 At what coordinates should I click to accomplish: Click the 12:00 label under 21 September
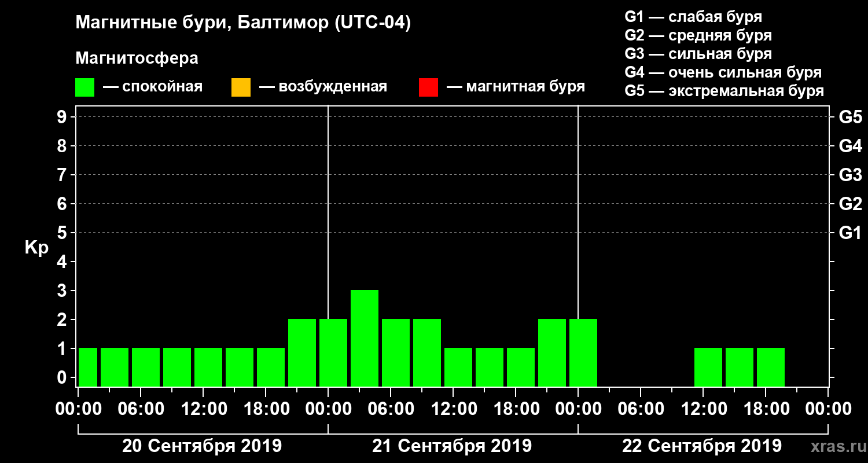(453, 409)
